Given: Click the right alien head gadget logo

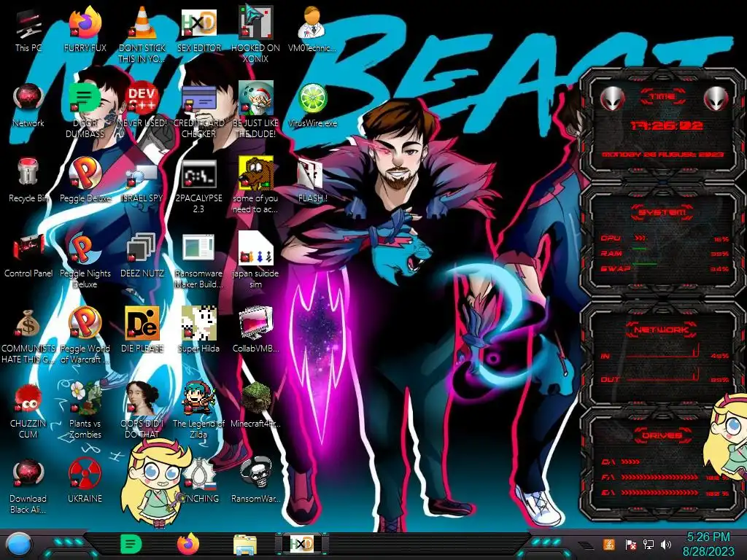Looking at the screenshot, I should pos(716,99).
